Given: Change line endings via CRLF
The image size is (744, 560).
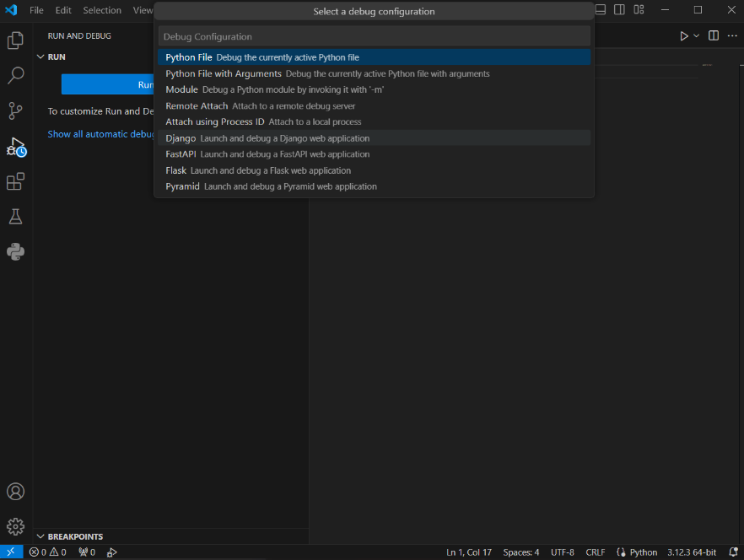Looking at the screenshot, I should click(595, 552).
